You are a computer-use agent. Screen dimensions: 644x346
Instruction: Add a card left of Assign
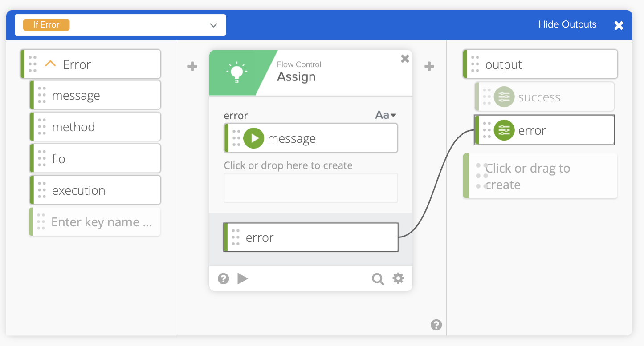(192, 67)
